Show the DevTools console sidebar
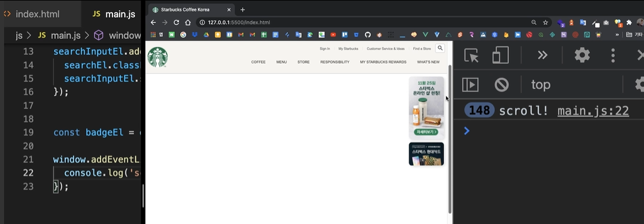This screenshot has width=644, height=224. click(x=470, y=85)
